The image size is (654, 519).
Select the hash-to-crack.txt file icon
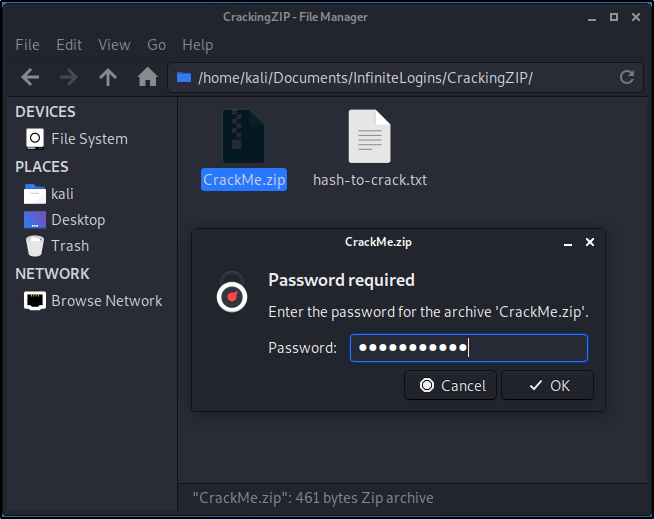tap(369, 137)
